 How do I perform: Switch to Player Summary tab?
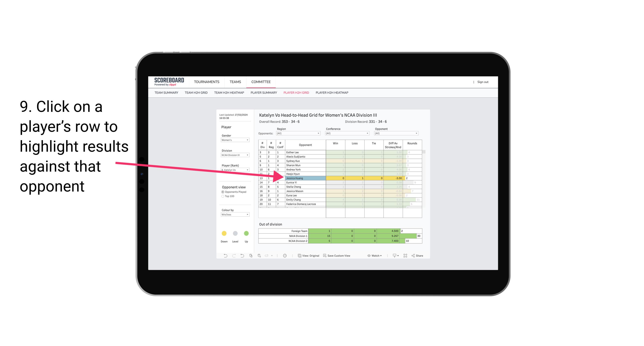pyautogui.click(x=263, y=94)
